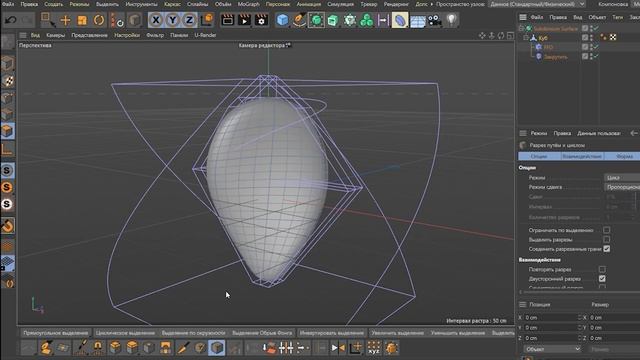Switch to the Взаимодействие tab
Image resolution: width=640 pixels, height=360 pixels.
[582, 156]
